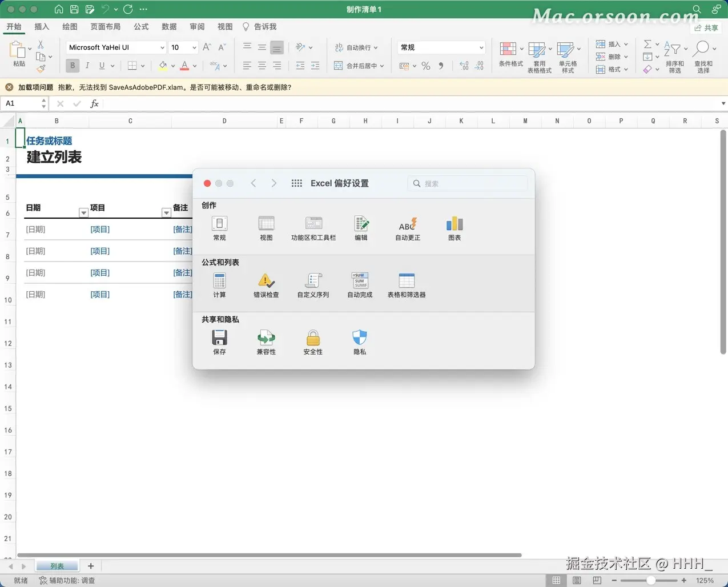Click the format painter brush icon
728x587 pixels.
tap(41, 69)
